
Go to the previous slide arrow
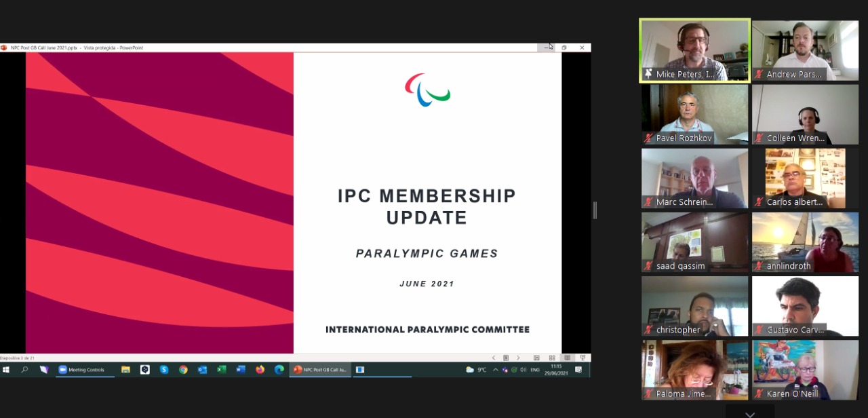pyautogui.click(x=493, y=358)
